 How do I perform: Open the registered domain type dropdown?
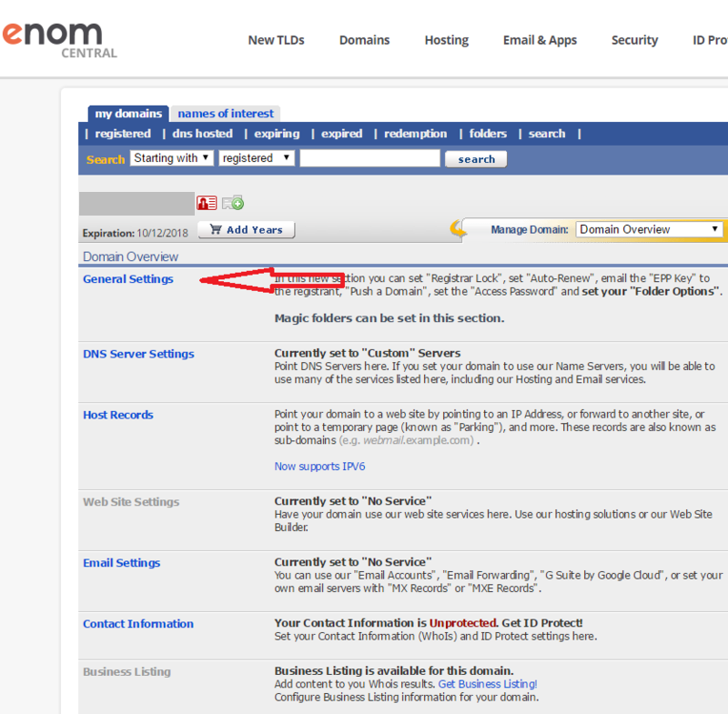pos(257,158)
